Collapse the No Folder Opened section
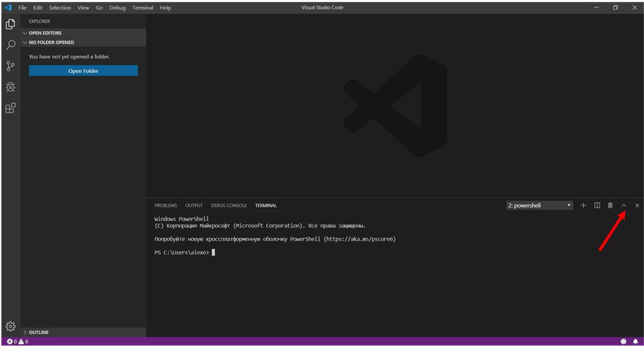The width and height of the screenshot is (644, 346). coord(51,42)
